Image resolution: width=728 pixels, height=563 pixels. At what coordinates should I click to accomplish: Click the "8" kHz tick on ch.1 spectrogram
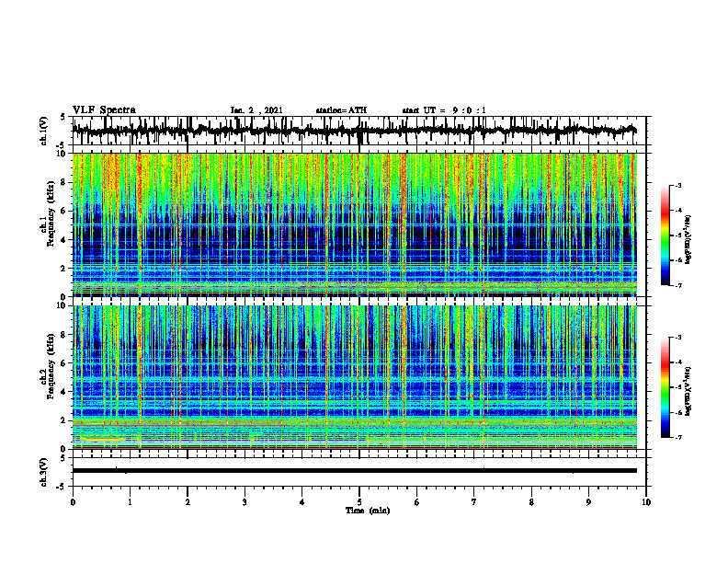click(x=64, y=182)
